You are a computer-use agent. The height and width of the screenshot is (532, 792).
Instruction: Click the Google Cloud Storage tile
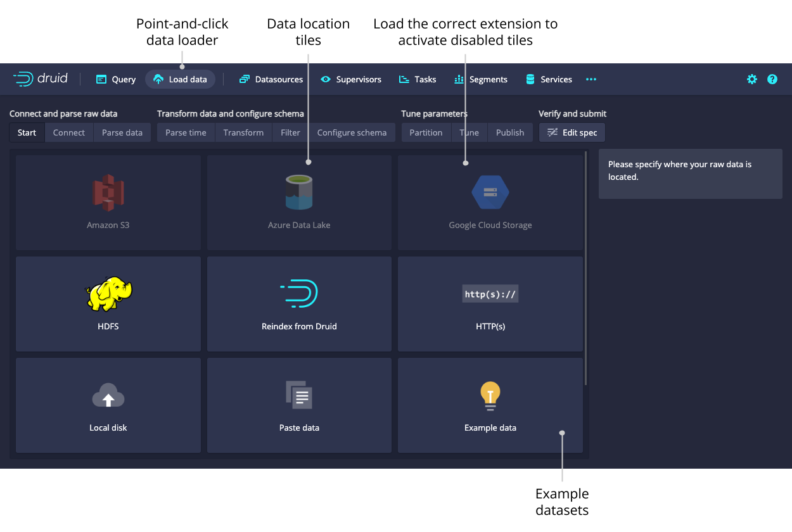click(x=490, y=203)
